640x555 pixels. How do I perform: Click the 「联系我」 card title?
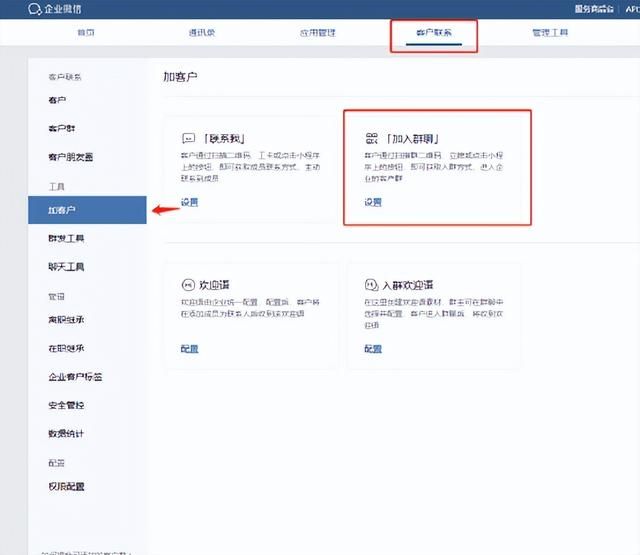(x=224, y=139)
